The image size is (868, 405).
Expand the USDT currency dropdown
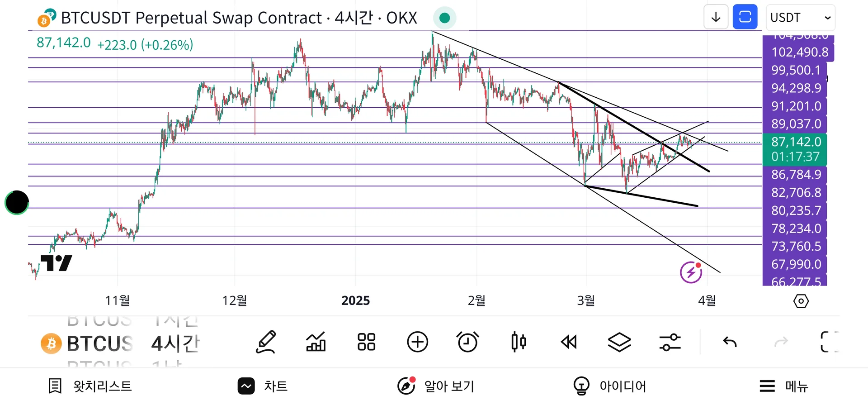click(x=800, y=18)
